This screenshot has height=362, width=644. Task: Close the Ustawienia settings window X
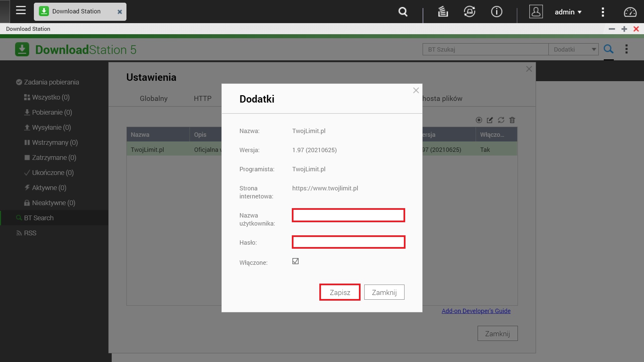pos(529,69)
